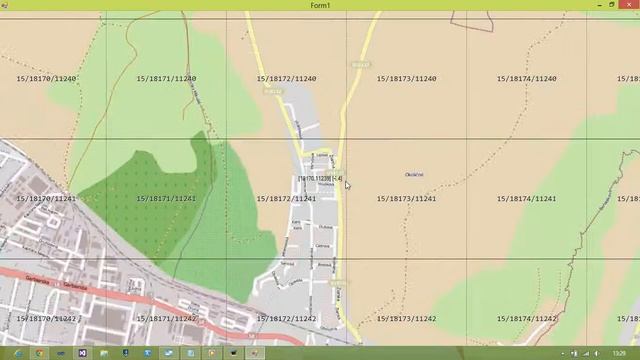Click tile label 15/18174/11240
The height and width of the screenshot is (360, 640).
(x=527, y=78)
